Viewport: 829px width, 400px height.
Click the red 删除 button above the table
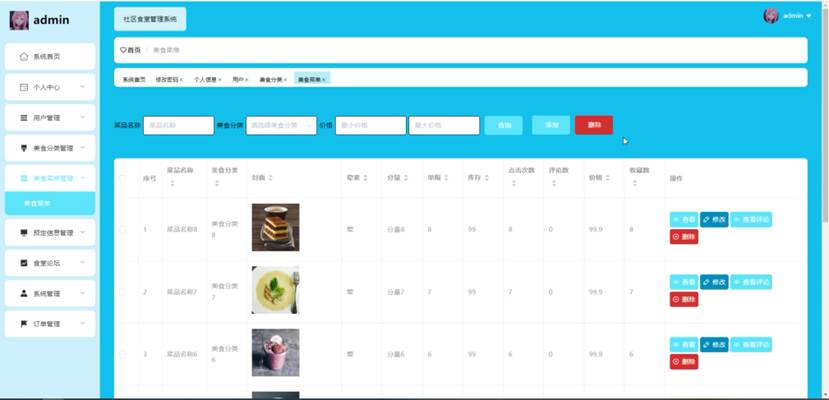[x=594, y=125]
